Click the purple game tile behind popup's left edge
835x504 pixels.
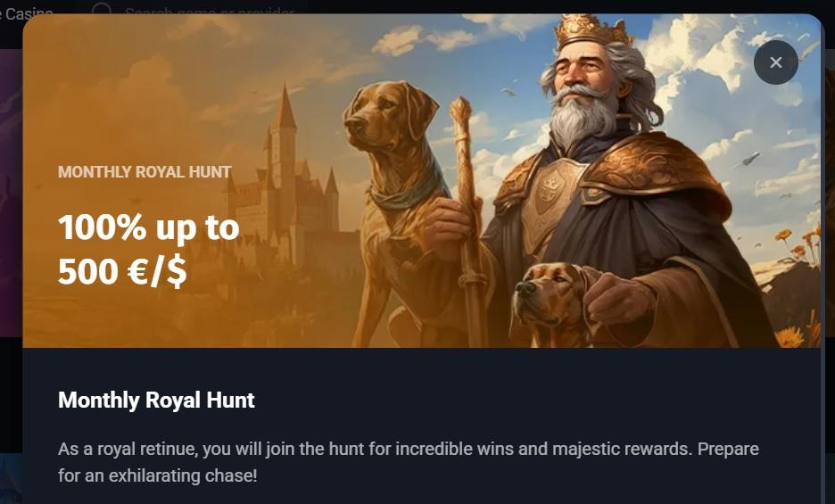(x=11, y=192)
